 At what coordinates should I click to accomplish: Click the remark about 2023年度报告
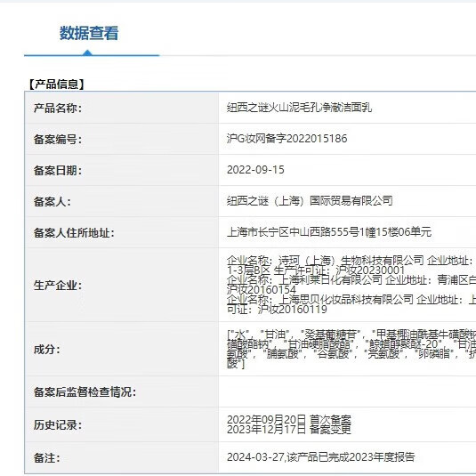[x=321, y=457]
